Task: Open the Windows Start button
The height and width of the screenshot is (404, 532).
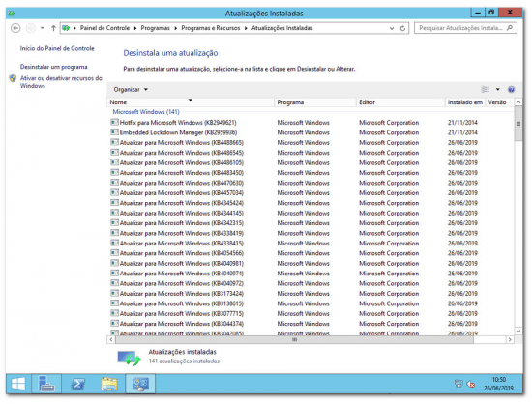Action: (x=18, y=384)
